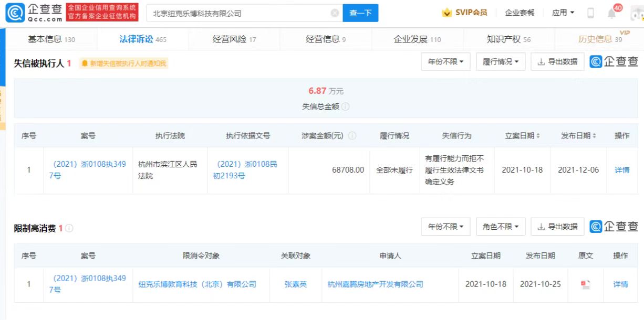Click the 6.87 万元 total amount
The image size is (644, 320).
tap(326, 91)
